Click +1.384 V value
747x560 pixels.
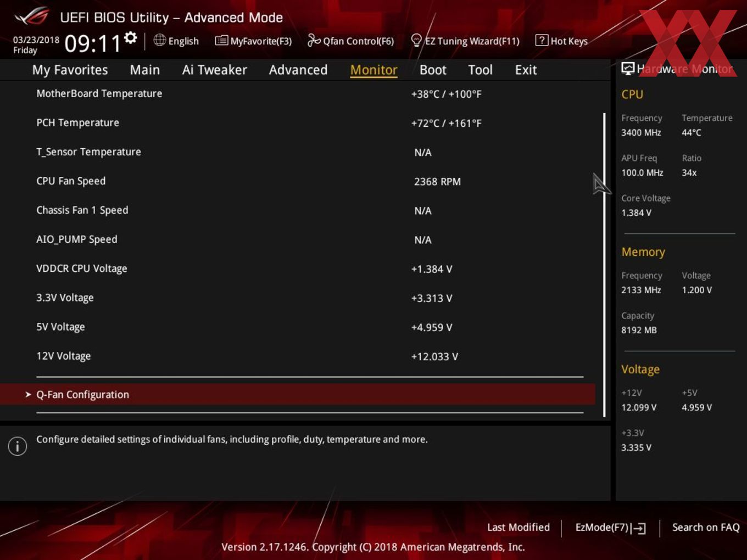(432, 269)
